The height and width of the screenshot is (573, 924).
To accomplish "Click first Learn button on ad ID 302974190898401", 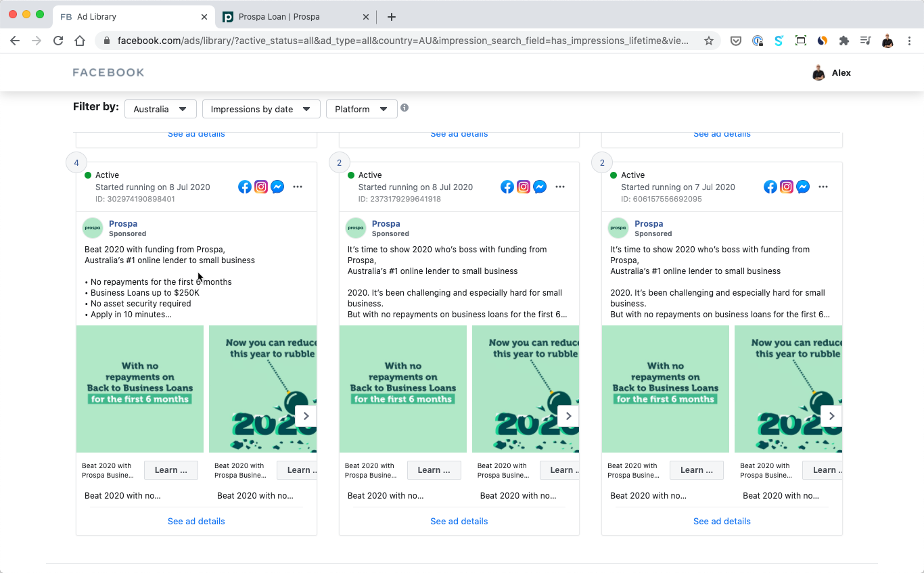I will tap(171, 470).
